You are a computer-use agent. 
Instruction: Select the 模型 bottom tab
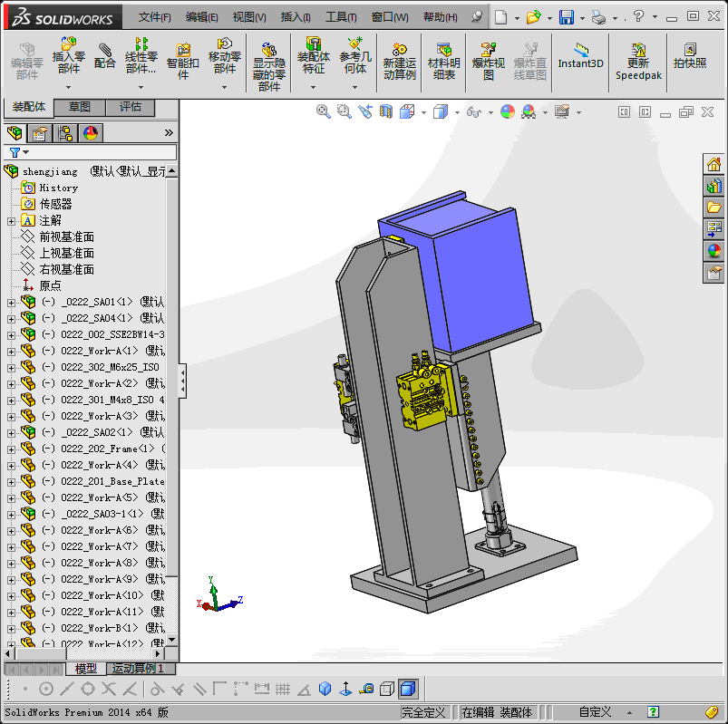tap(86, 669)
